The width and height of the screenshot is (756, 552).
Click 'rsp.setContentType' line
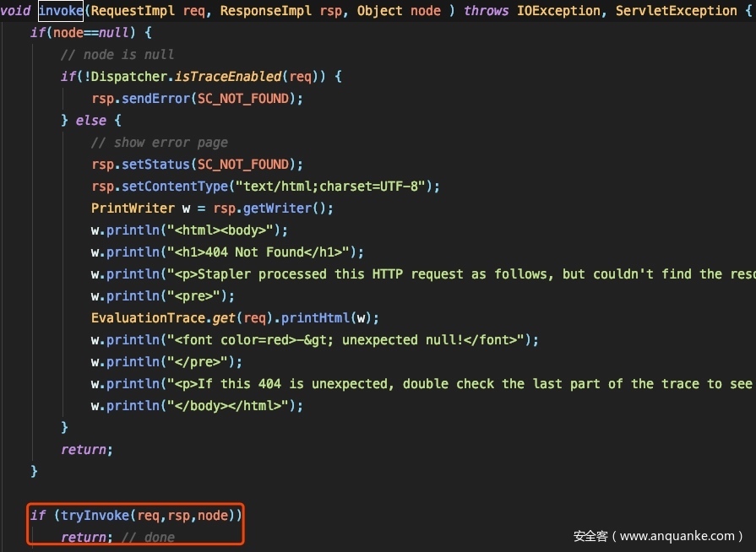coord(266,187)
